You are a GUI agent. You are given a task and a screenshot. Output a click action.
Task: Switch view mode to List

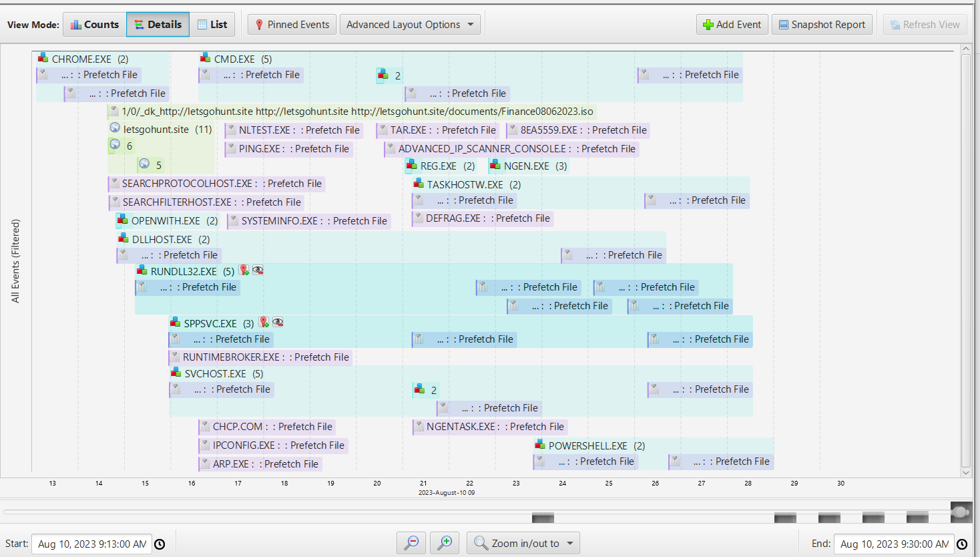coord(212,25)
